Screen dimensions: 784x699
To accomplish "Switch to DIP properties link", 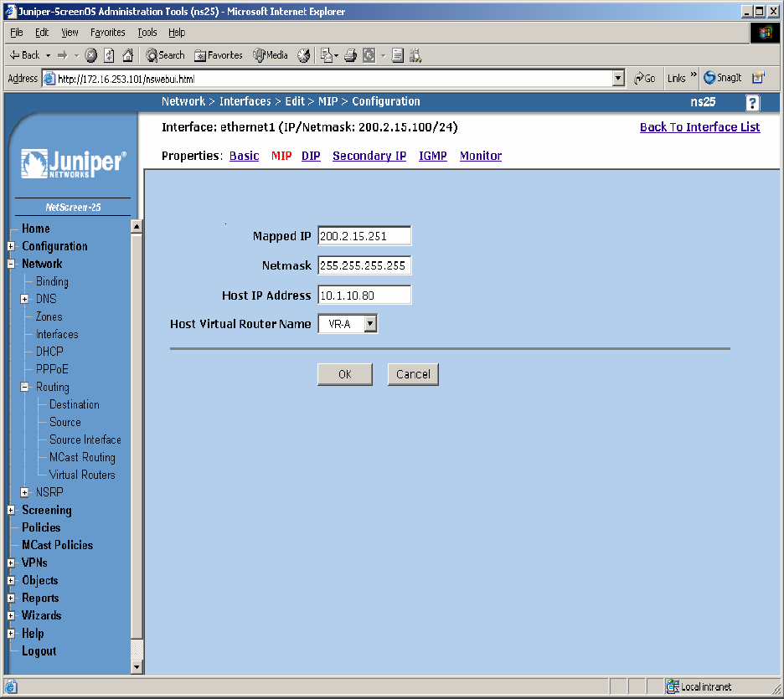I will point(311,156).
